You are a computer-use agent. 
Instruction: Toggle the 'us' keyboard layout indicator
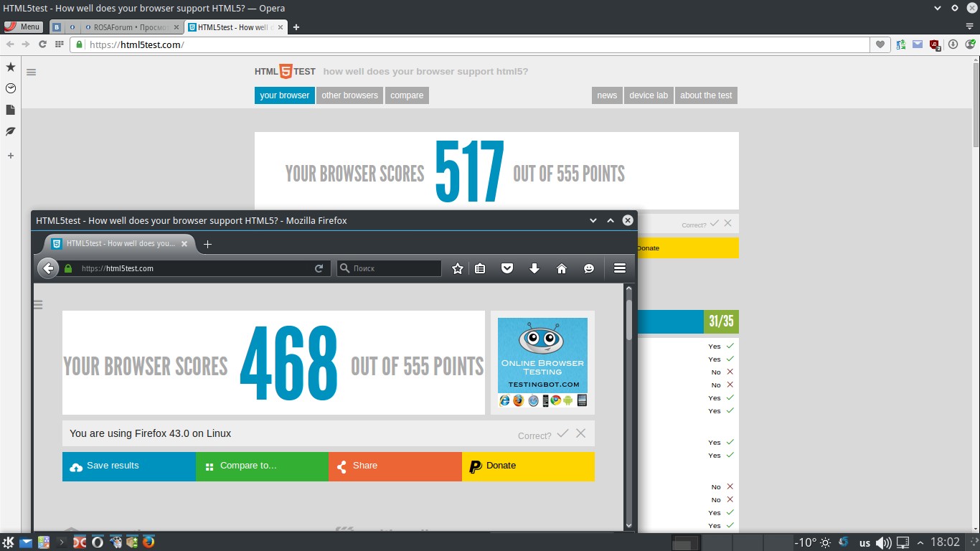(x=865, y=542)
